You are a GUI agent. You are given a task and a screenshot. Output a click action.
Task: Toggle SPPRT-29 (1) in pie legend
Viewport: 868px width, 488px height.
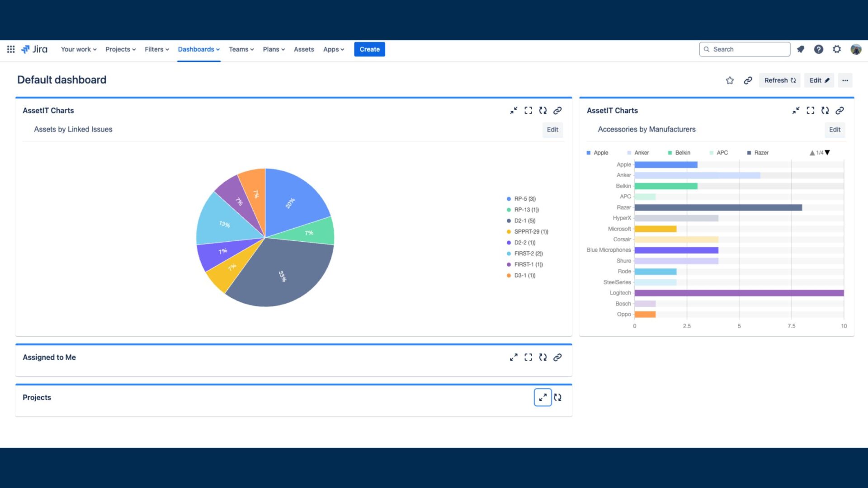pos(528,231)
